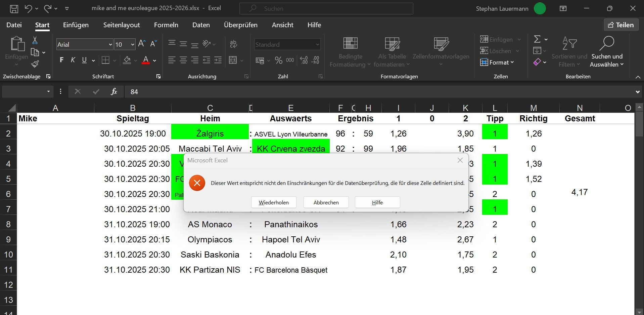Apply percent style
644x315 pixels.
(x=278, y=60)
